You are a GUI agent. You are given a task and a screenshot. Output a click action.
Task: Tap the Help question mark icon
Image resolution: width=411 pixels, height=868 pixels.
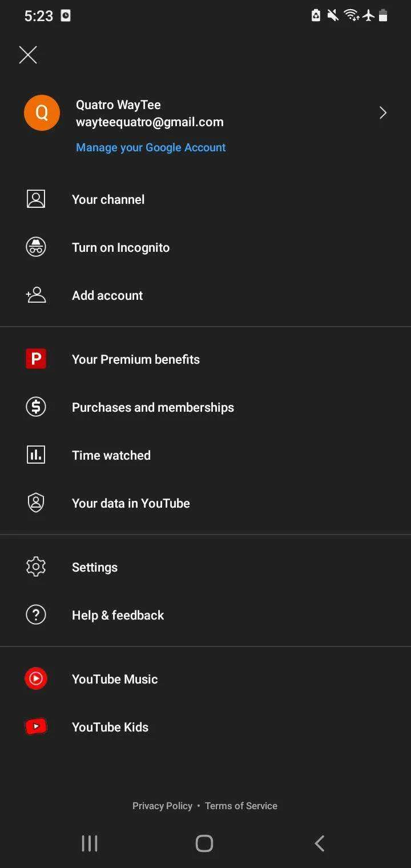click(36, 614)
